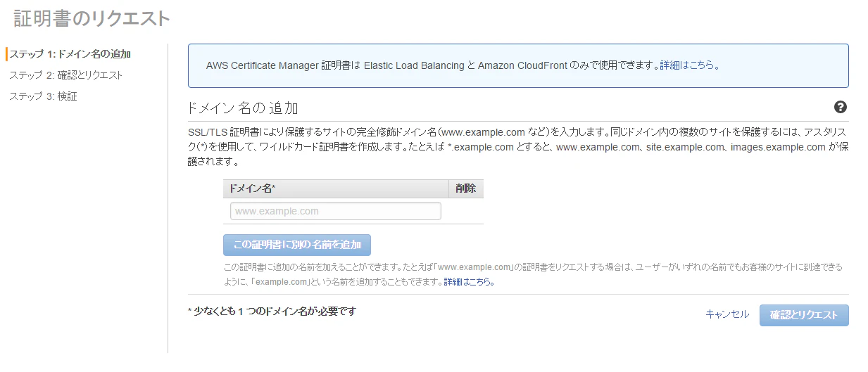Click the 確認とリクエスト button

804,315
